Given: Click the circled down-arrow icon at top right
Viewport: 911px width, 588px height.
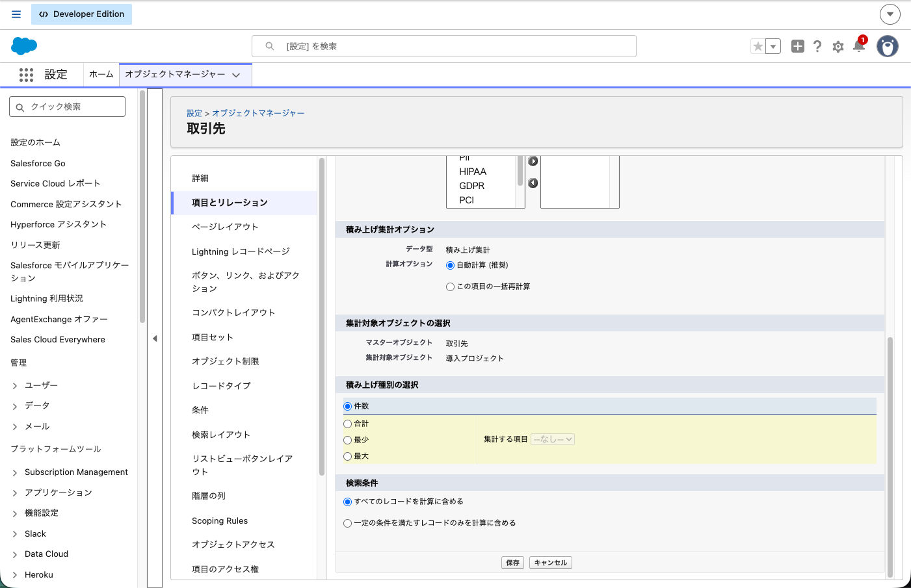Looking at the screenshot, I should pos(890,14).
